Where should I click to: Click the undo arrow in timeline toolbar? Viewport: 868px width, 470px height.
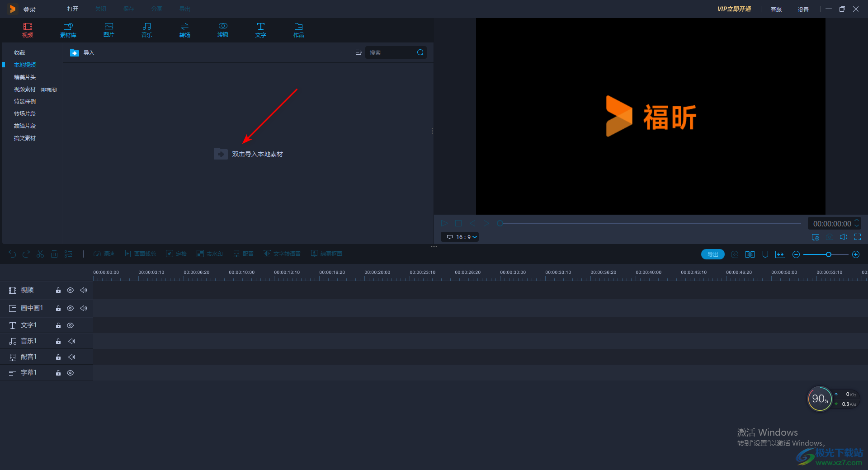click(12, 254)
